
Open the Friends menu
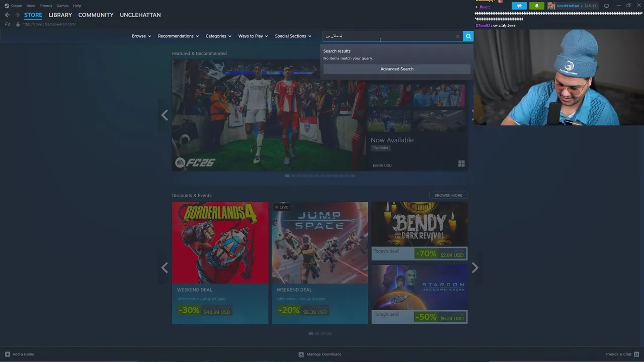tap(46, 6)
